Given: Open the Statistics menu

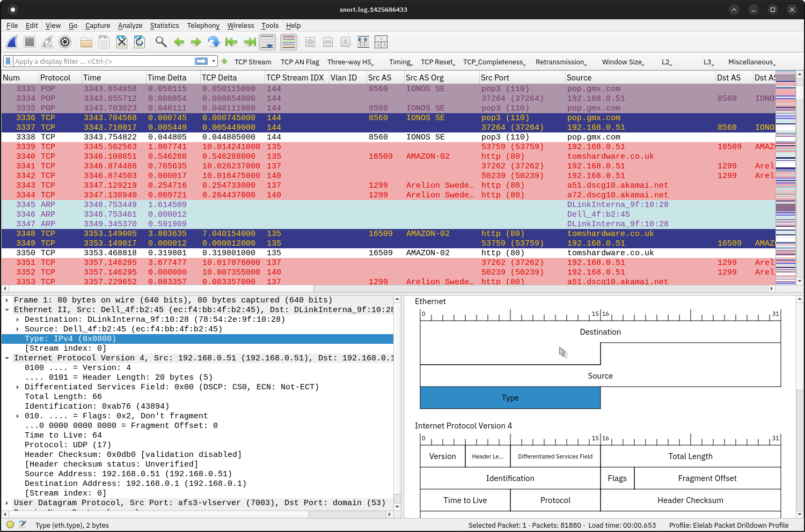Looking at the screenshot, I should click(164, 25).
